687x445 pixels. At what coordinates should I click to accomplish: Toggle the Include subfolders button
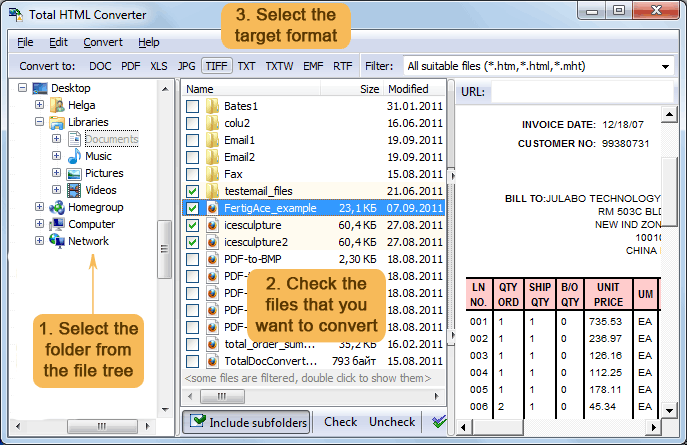[247, 422]
